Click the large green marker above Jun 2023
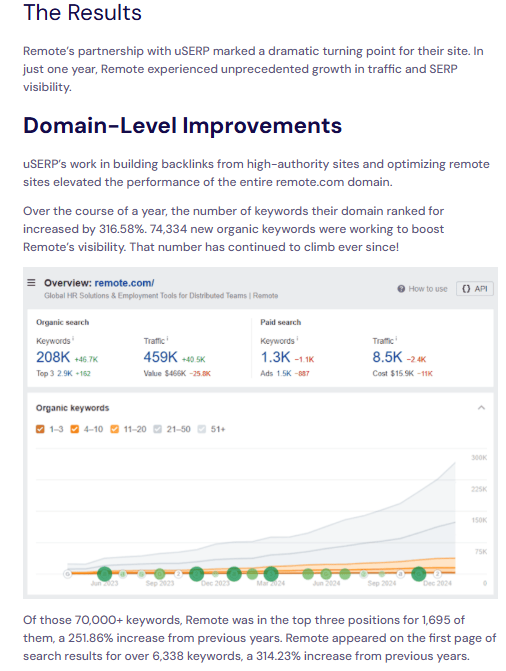 pos(104,573)
